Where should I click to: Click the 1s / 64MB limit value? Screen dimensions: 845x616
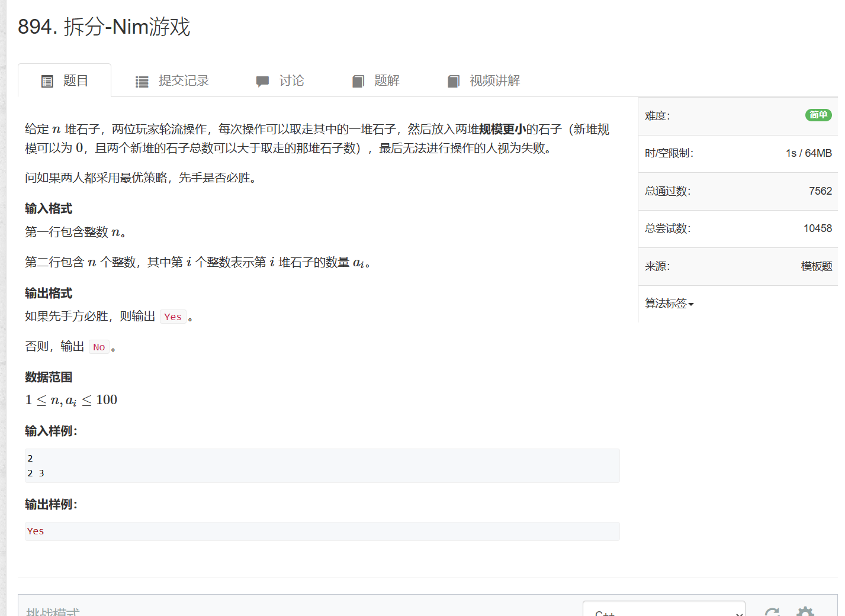click(x=809, y=153)
